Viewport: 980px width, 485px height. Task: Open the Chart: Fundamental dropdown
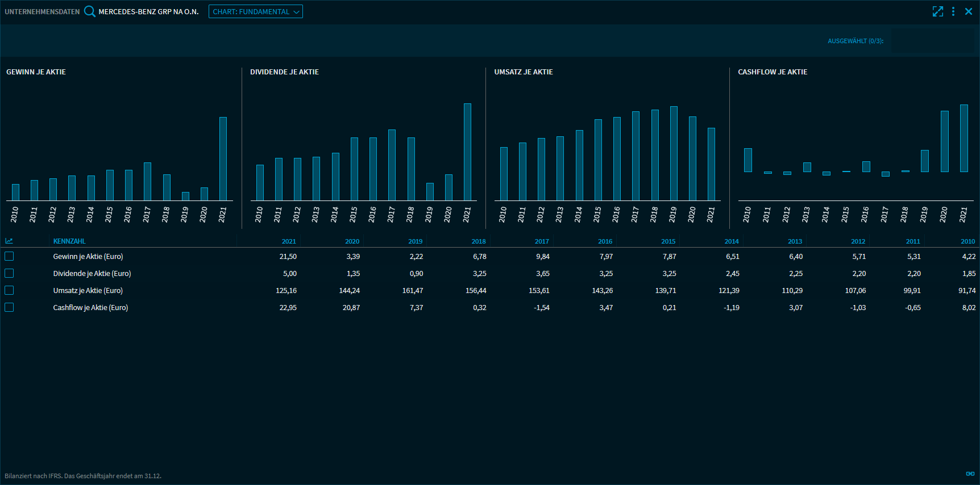click(x=256, y=11)
